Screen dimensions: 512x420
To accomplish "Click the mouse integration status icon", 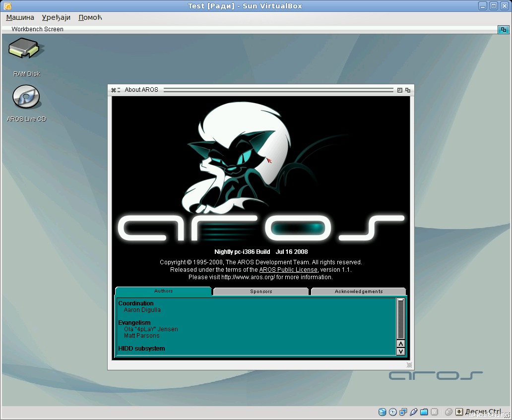I will pyautogui.click(x=448, y=412).
